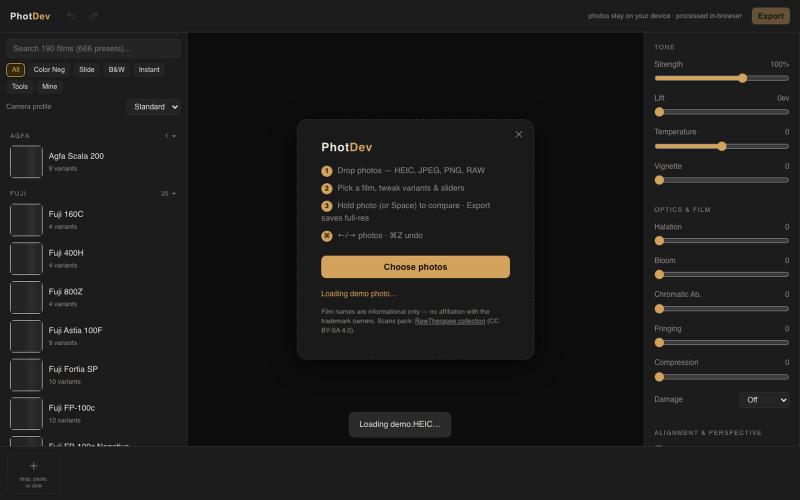
Task: Select the All filter tab
Action: click(x=15, y=69)
